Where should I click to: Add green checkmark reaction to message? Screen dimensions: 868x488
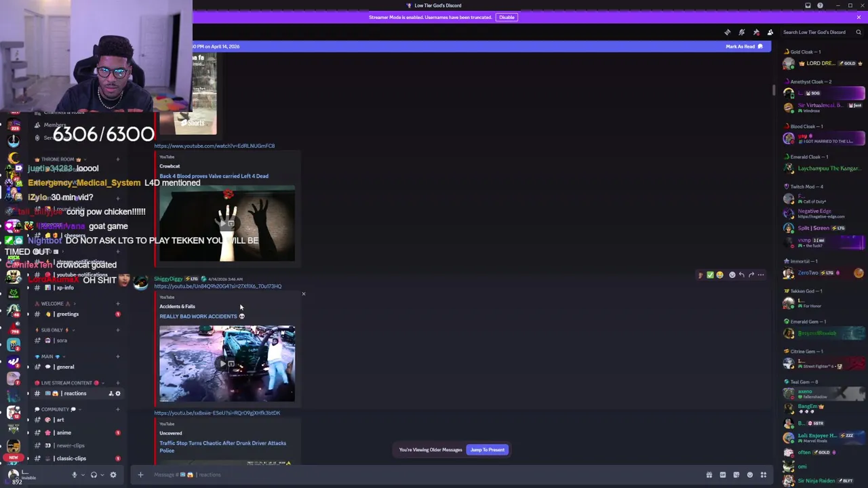coord(710,274)
